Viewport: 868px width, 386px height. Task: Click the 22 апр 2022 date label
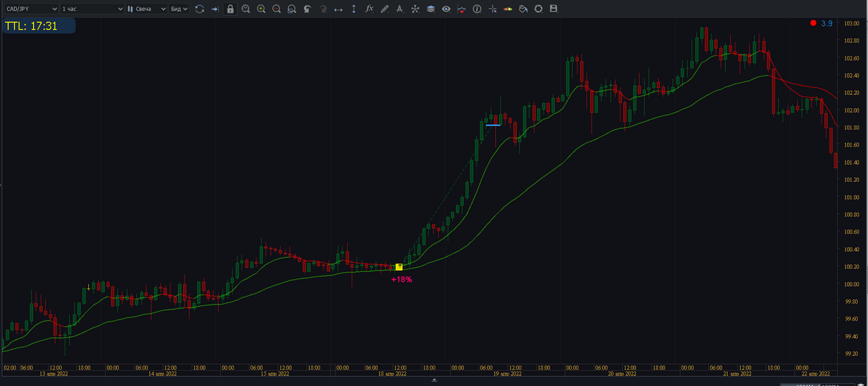(x=816, y=373)
